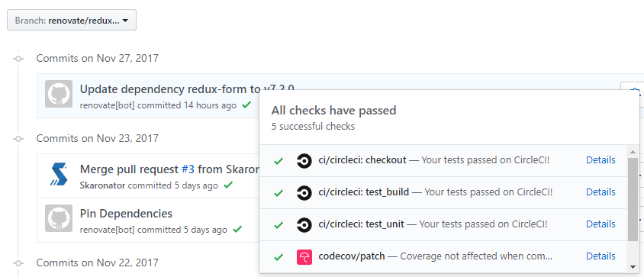Click green check status beside Skaronator commit

pyautogui.click(x=228, y=185)
